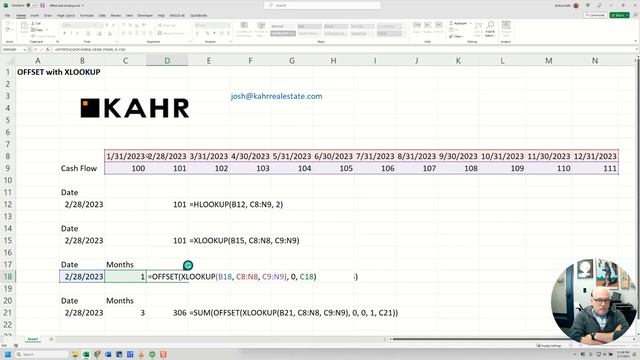Select row 9 header

8,168
